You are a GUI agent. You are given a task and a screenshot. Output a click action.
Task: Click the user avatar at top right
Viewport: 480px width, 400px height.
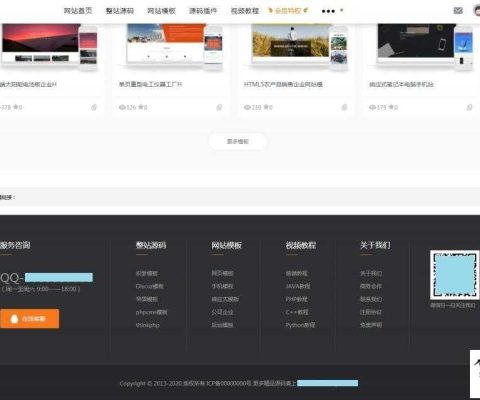pos(477,11)
